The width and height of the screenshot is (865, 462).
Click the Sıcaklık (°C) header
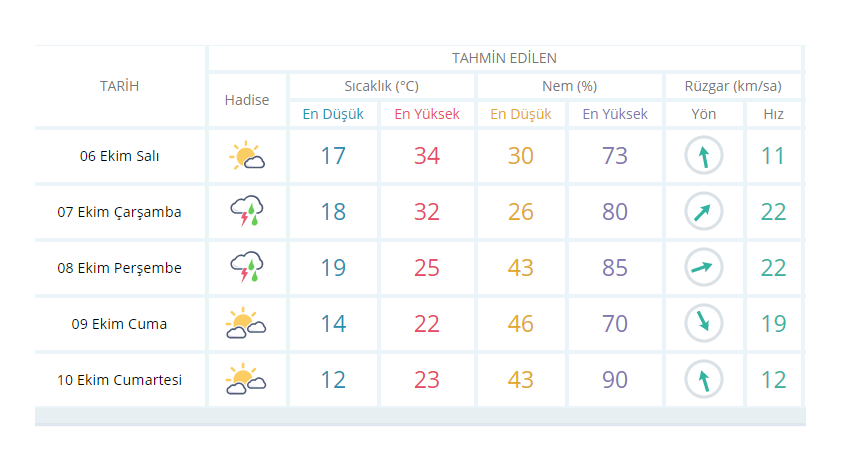382,86
